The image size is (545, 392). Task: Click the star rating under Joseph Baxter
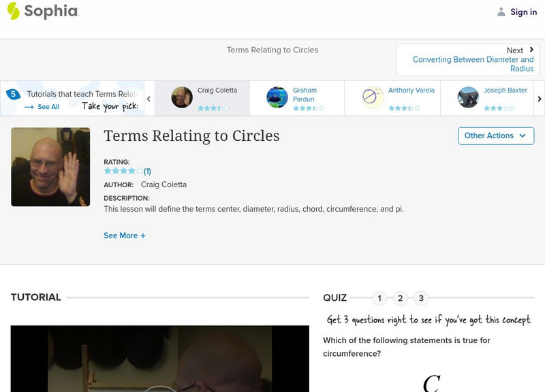(499, 108)
